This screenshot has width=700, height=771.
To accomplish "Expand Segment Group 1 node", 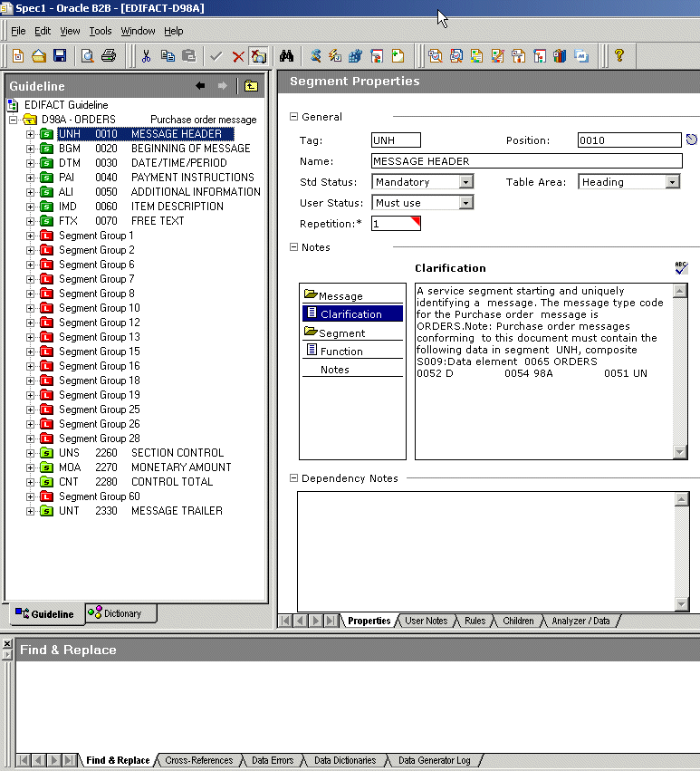I will coord(30,236).
